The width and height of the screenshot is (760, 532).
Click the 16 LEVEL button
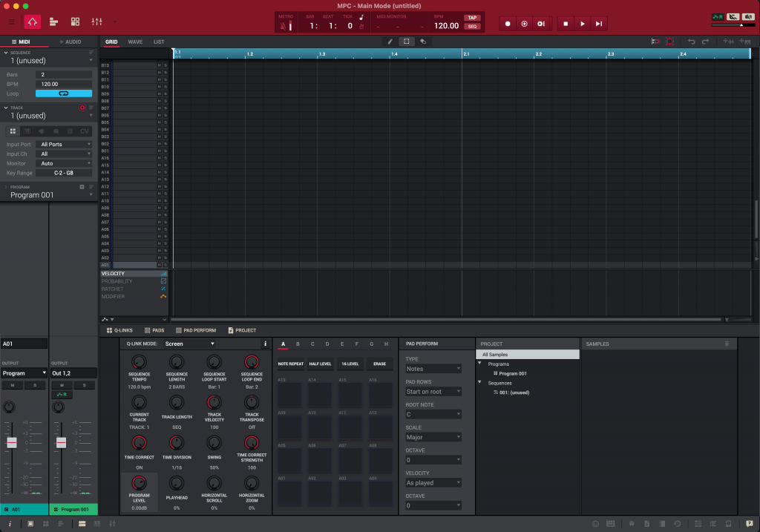coord(350,364)
